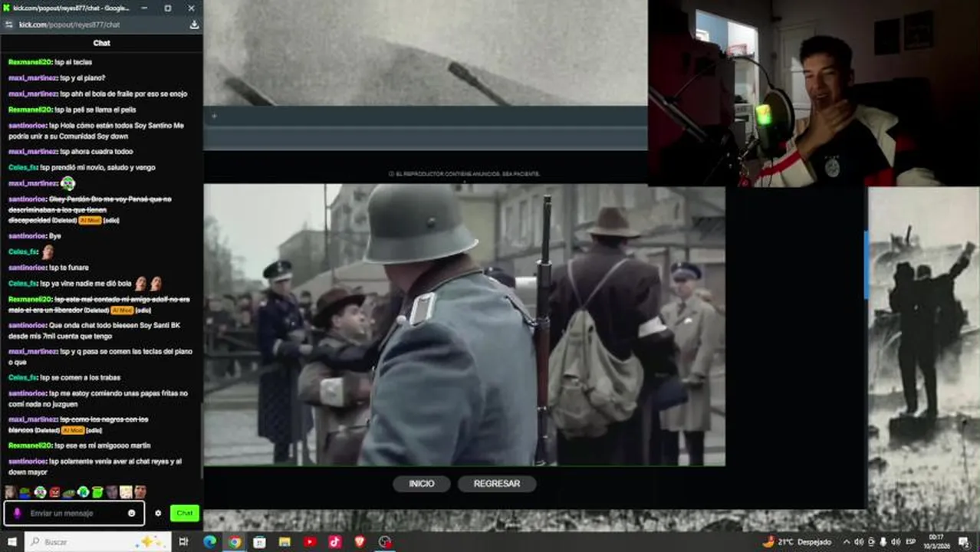Click username maxi_martinez on 'ahora cuadra todoo' message
980x552 pixels.
point(33,151)
